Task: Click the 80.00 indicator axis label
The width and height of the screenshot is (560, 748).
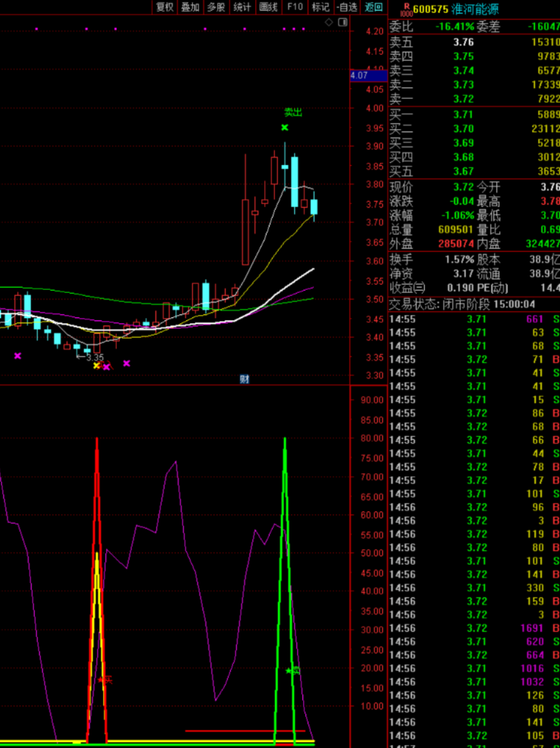Action: (x=373, y=439)
